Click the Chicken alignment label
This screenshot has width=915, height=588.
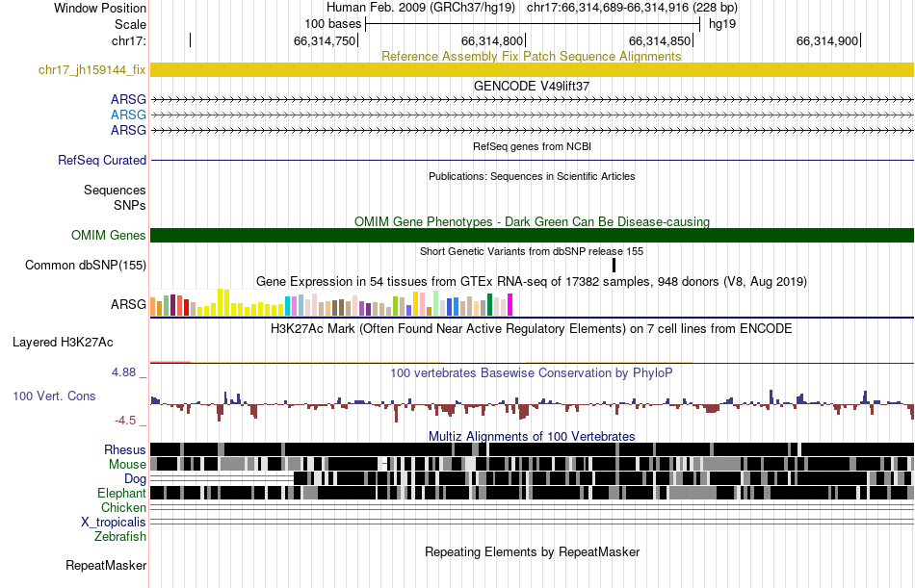123,507
